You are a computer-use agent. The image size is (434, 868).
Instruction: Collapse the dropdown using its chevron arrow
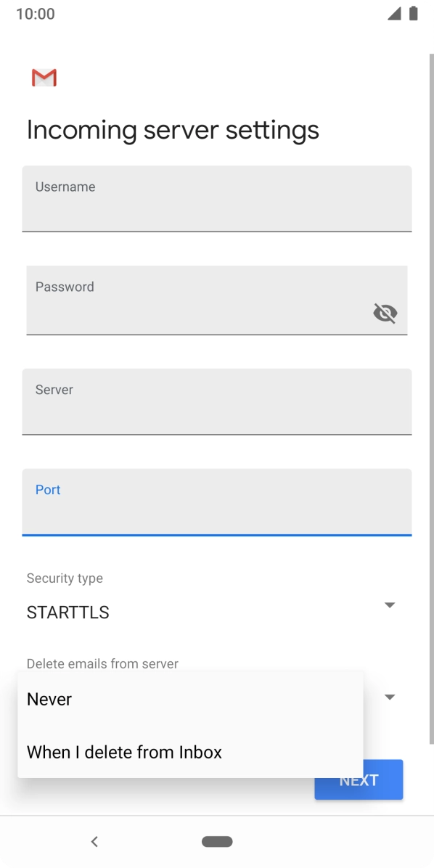tap(390, 697)
